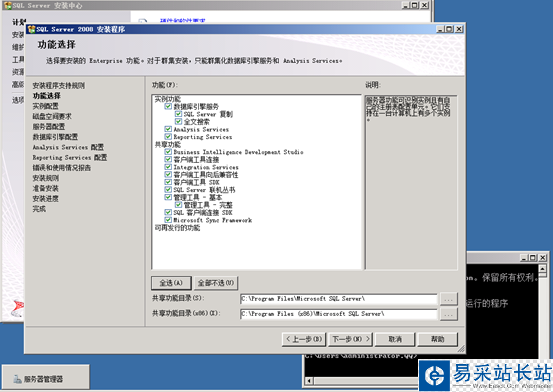The height and width of the screenshot is (392, 553).
Task: Select 准备安装 step in sidebar
Action: coord(45,188)
